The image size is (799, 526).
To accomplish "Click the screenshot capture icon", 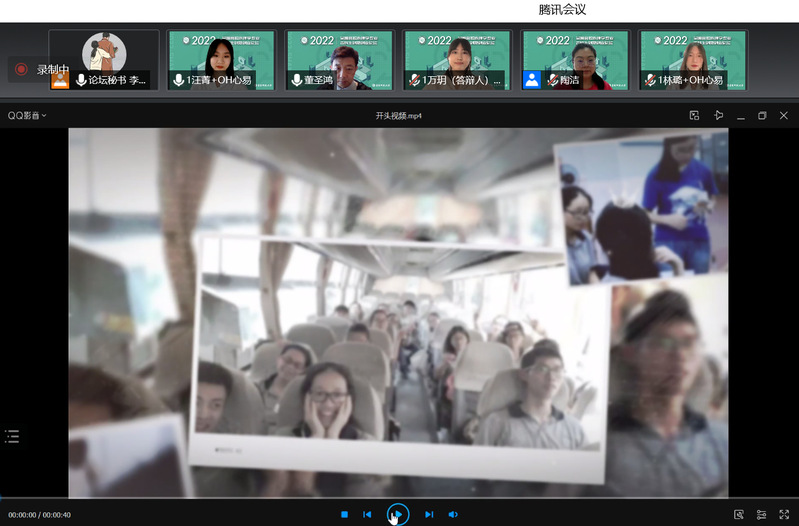I will 739,514.
